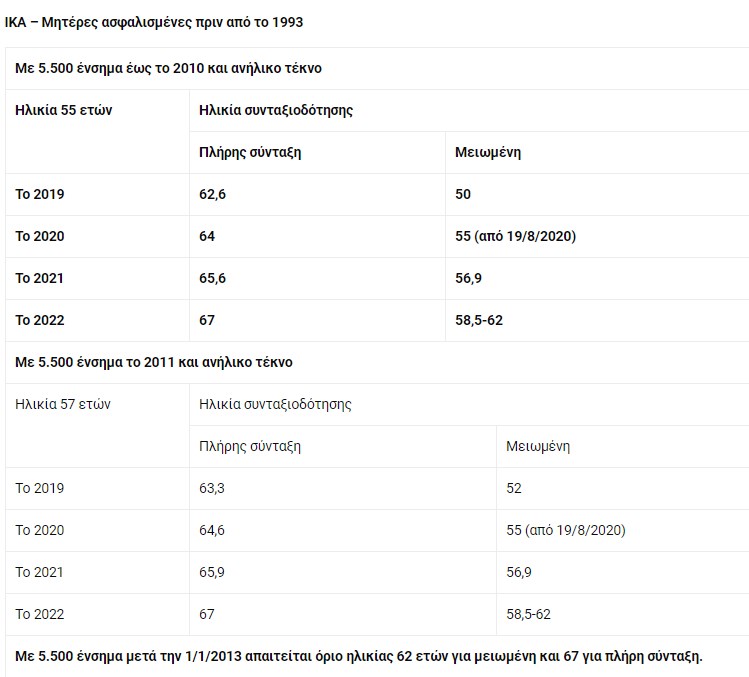
Task: Click the 'Ηλικία 55 ετών' cell
Action: pos(64,110)
